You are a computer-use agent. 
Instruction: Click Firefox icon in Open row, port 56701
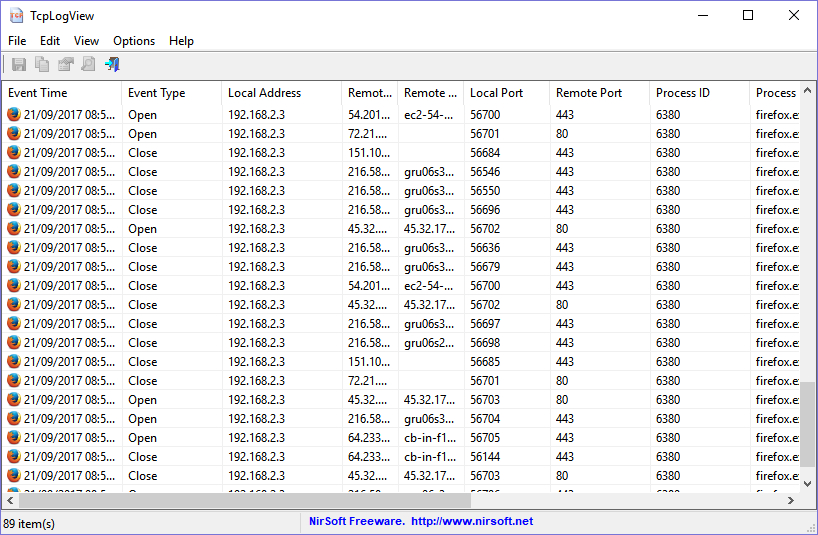(x=14, y=133)
